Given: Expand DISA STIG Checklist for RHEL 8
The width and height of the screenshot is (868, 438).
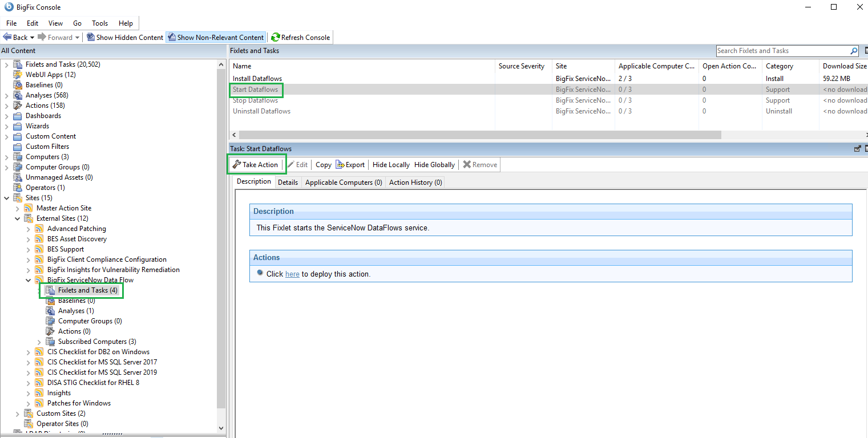Looking at the screenshot, I should tap(29, 383).
